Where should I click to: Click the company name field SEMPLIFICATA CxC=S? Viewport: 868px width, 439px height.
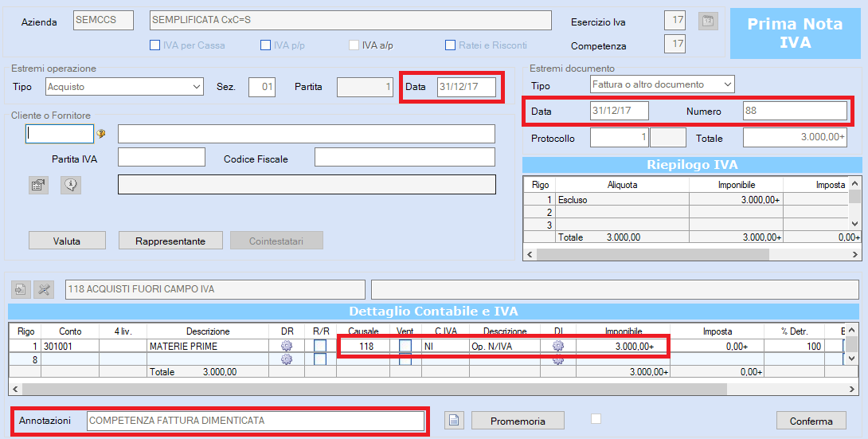(350, 21)
